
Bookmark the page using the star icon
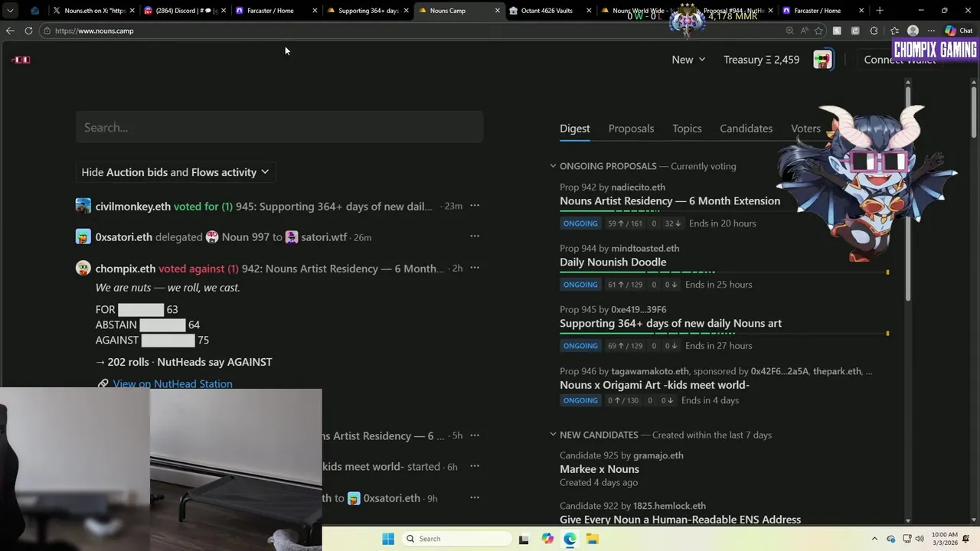(819, 31)
